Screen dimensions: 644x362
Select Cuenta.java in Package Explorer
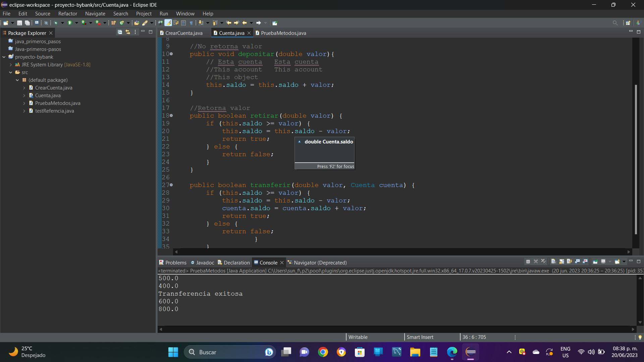(x=47, y=96)
